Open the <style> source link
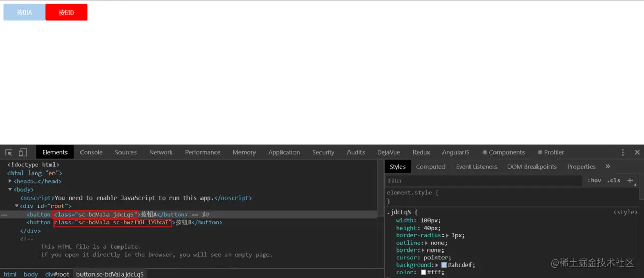Screen dimensions: 644x278 [x=625, y=212]
